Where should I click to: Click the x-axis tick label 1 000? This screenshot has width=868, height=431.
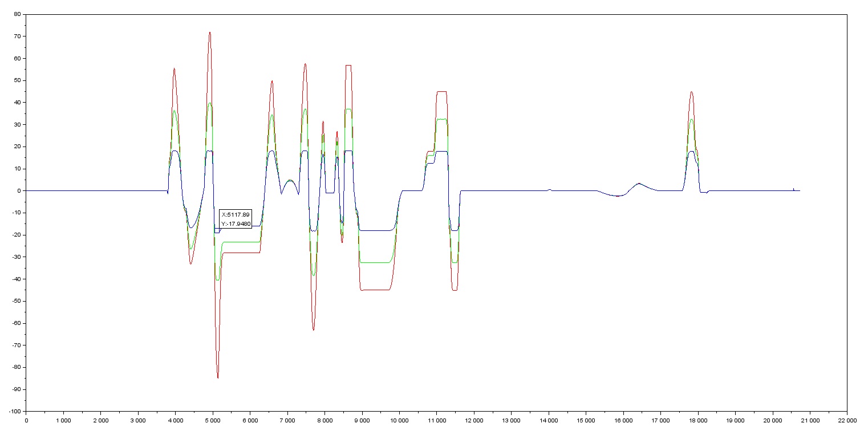(63, 420)
